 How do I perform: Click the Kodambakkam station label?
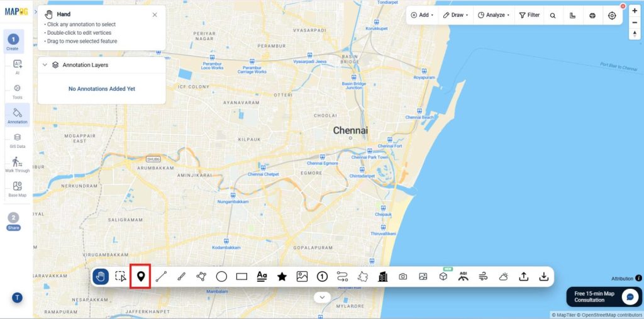tap(226, 247)
